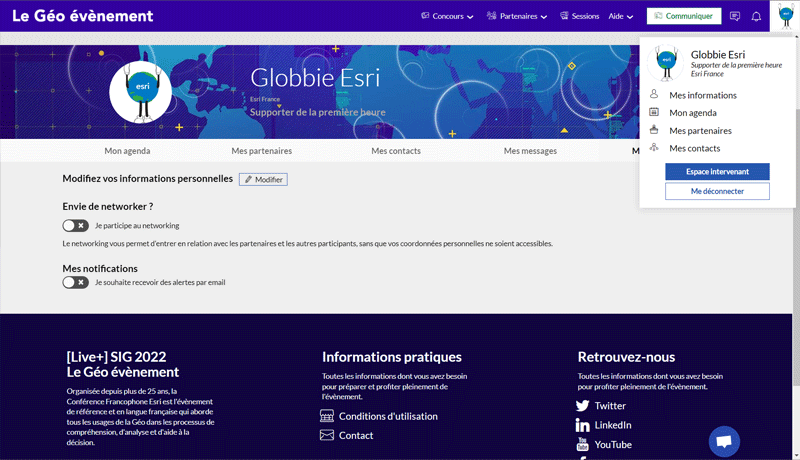The height and width of the screenshot is (460, 800).
Task: Open the chat messages icon in header
Action: 735,16
